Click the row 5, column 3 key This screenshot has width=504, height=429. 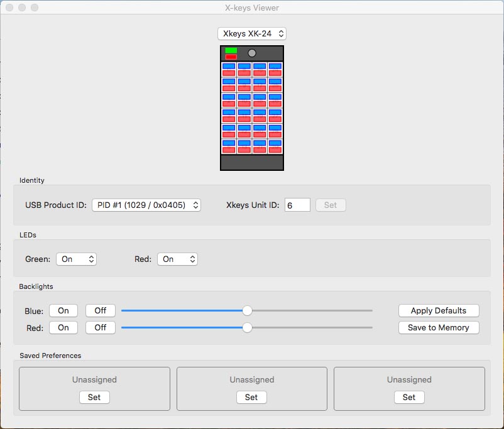pos(260,131)
